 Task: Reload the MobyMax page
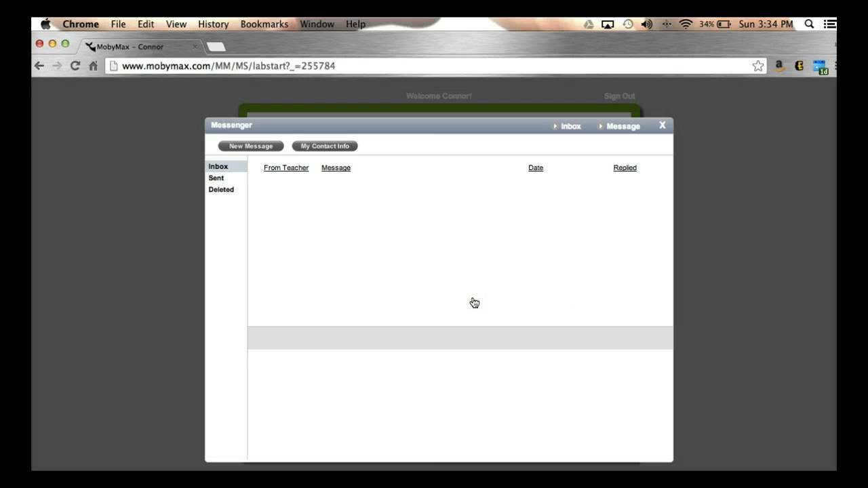tap(75, 66)
